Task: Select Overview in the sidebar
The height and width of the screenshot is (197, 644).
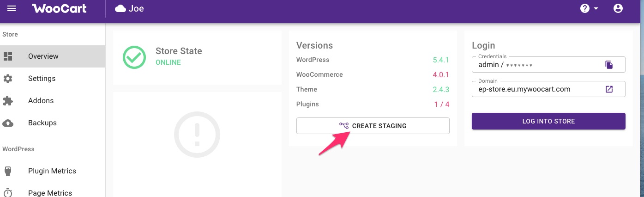Action: [x=43, y=56]
